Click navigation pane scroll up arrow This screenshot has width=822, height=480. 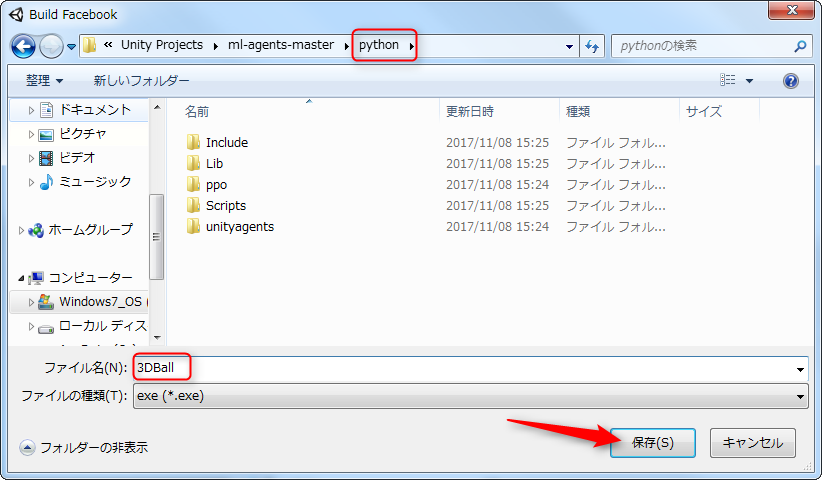click(157, 107)
